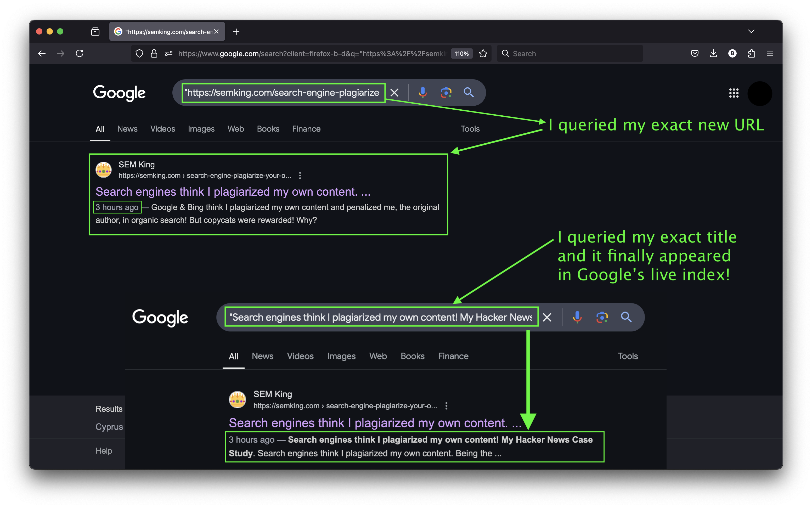Go back using the Firefox back arrow
This screenshot has width=812, height=508.
coord(42,53)
